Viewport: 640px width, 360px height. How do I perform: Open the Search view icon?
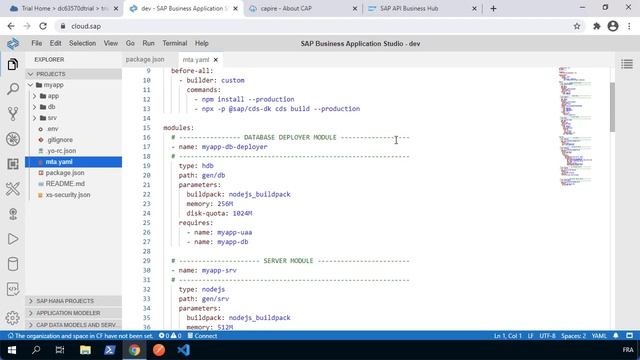(13, 89)
